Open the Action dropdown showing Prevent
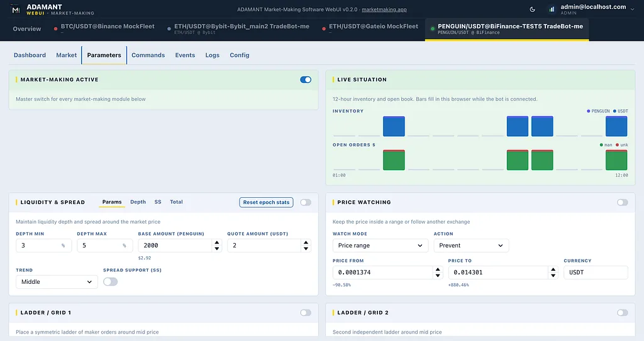This screenshot has height=341, width=644. tap(471, 246)
